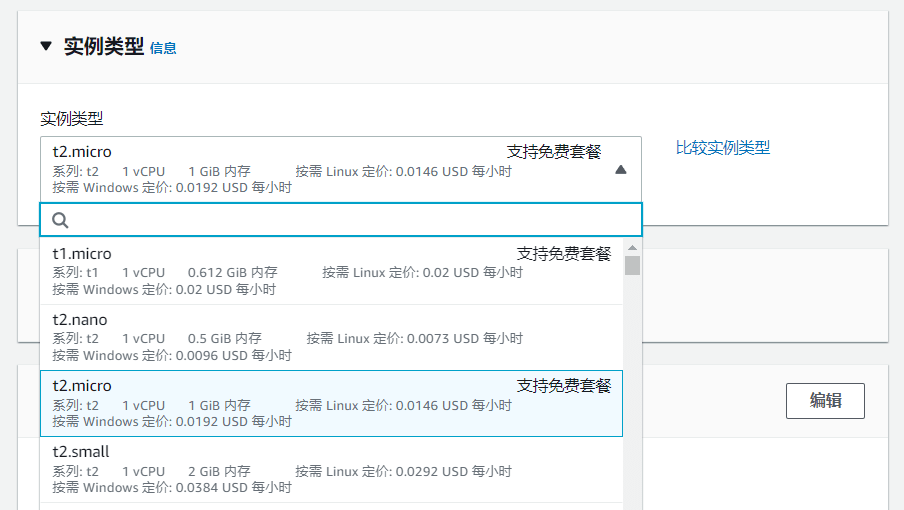Click the 实例类型 field label above the combo box
The height and width of the screenshot is (510, 904).
(71, 119)
